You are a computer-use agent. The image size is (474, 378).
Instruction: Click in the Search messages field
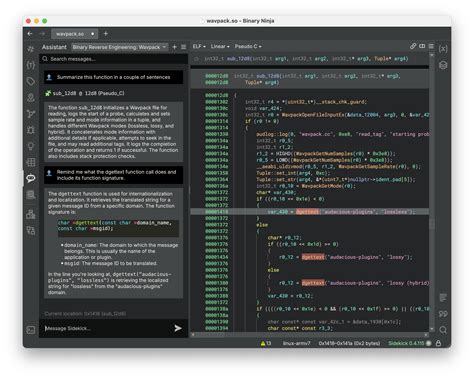tap(114, 59)
